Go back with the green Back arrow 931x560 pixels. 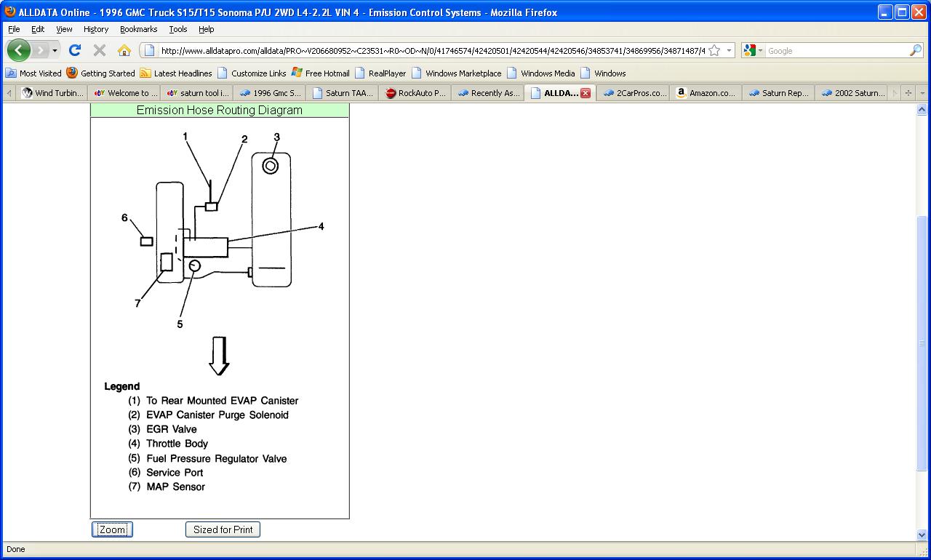pos(19,50)
